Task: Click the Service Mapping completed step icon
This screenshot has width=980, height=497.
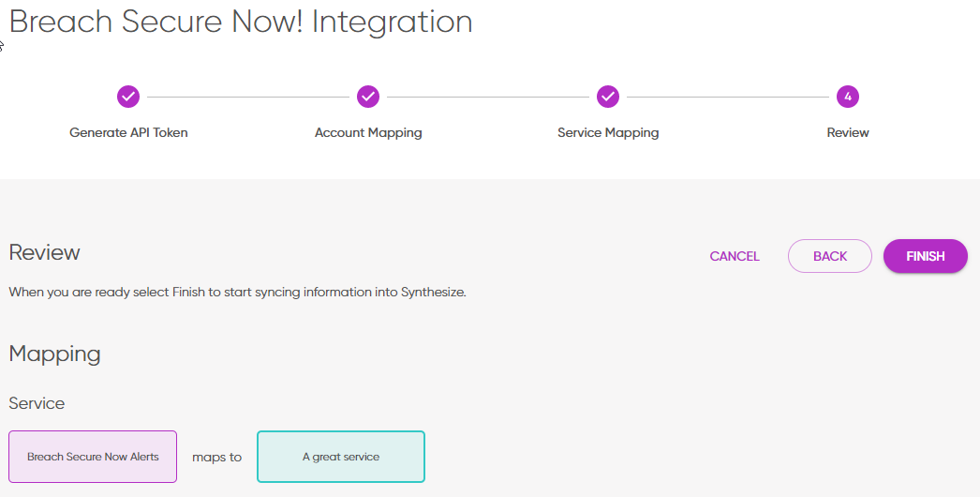Action: (608, 97)
